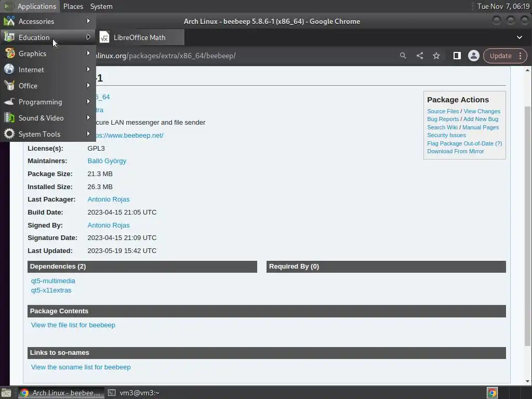Expand the Sound & Video submenu arrow
This screenshot has height=399, width=532.
click(x=88, y=117)
